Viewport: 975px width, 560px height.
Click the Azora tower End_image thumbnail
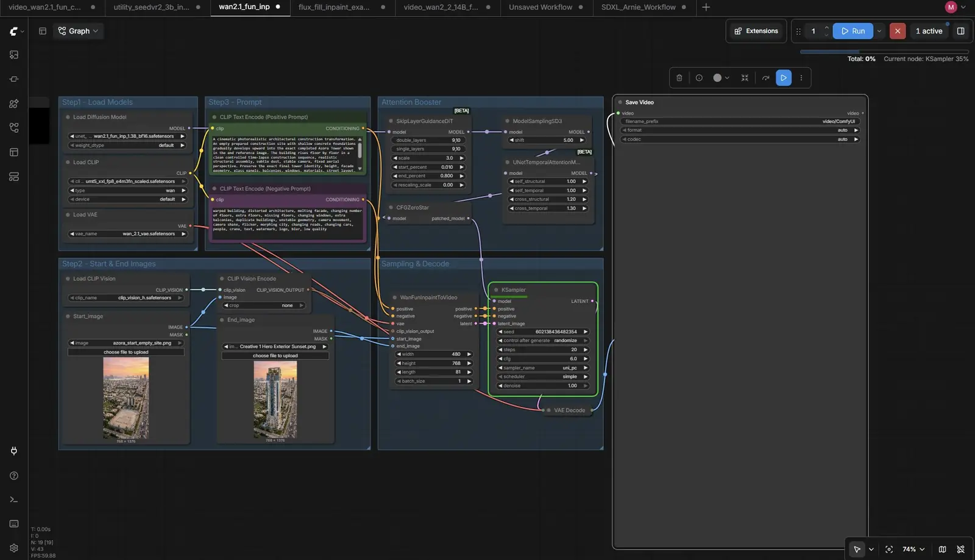275,399
